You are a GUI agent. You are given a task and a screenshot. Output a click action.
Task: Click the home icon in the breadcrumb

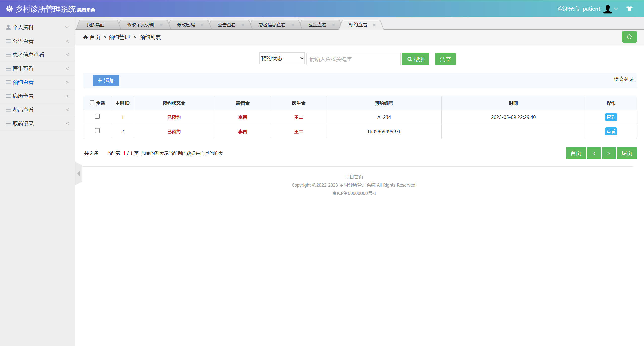coord(86,37)
